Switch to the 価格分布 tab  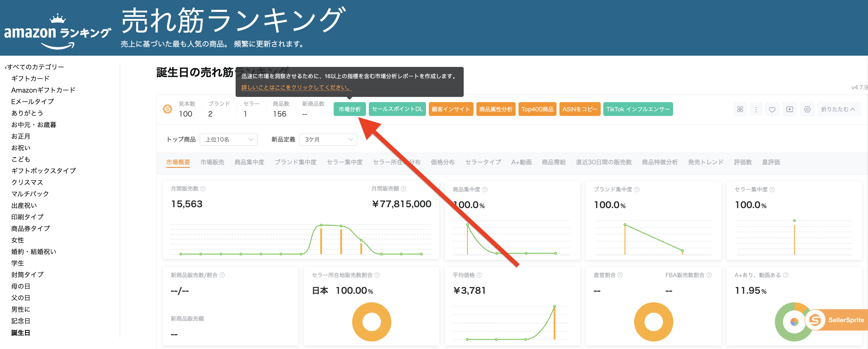point(443,162)
